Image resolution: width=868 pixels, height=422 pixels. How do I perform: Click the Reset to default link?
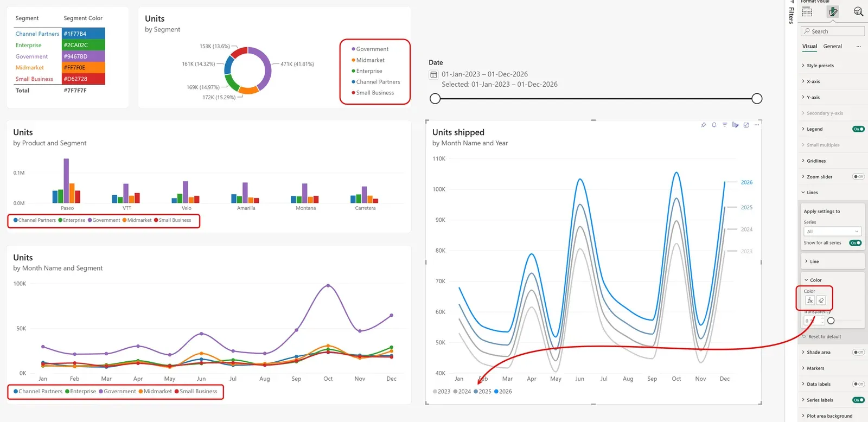click(x=824, y=337)
